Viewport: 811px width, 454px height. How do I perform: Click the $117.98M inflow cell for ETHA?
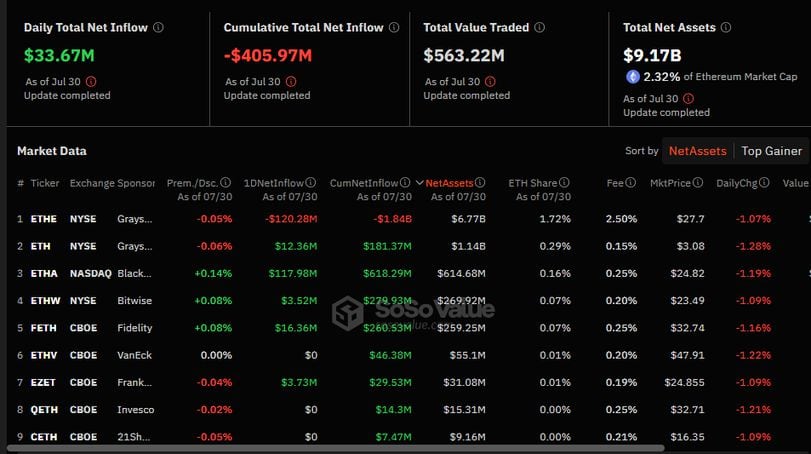pos(293,274)
